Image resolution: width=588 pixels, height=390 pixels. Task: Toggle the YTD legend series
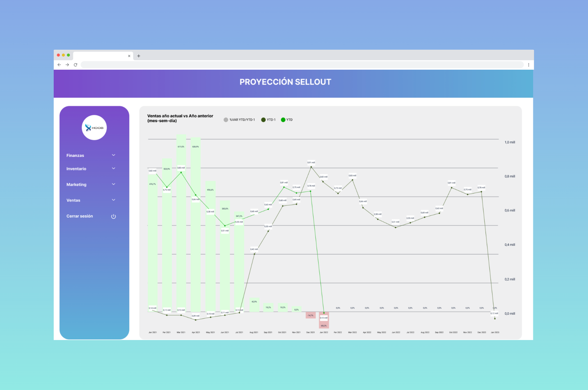287,120
